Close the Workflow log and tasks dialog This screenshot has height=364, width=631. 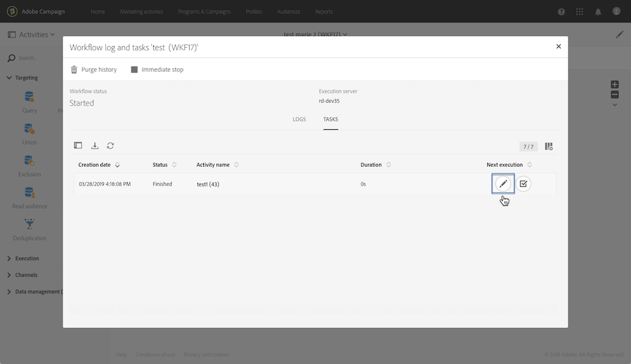558,46
